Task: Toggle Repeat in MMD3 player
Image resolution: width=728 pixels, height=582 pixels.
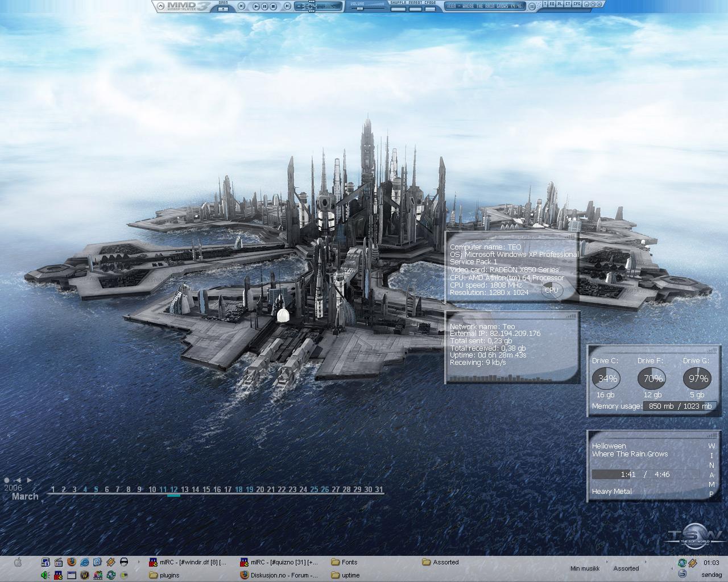Action: (x=415, y=9)
